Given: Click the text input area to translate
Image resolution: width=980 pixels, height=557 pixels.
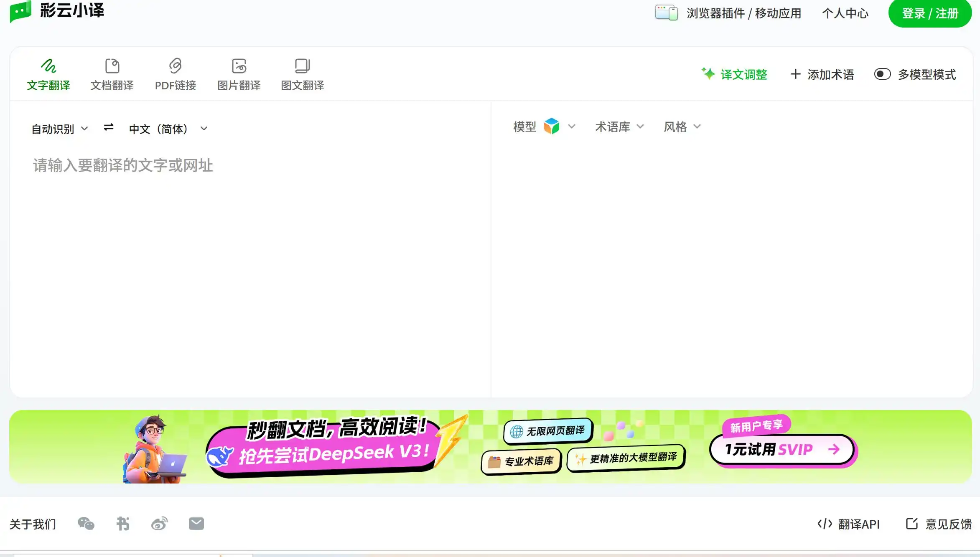Looking at the screenshot, I should pos(250,267).
